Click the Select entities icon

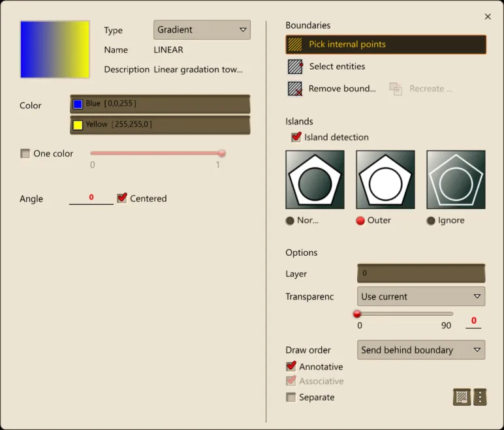point(296,67)
